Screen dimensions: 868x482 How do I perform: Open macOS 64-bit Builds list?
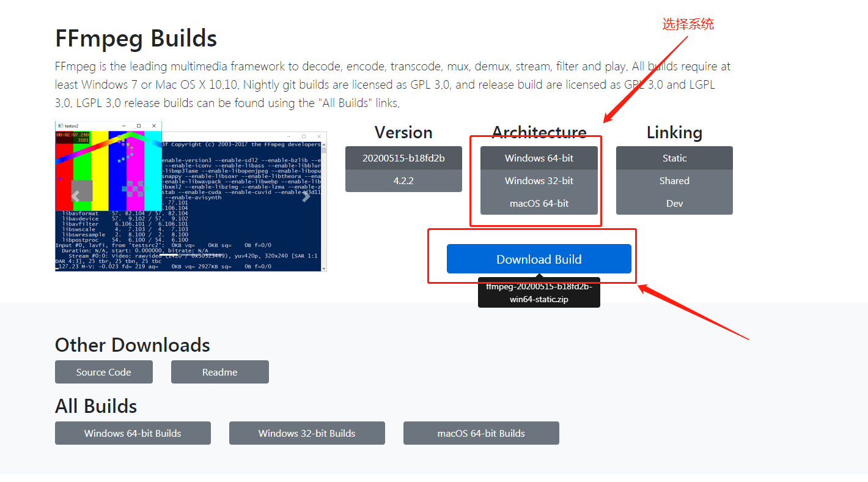(x=481, y=433)
